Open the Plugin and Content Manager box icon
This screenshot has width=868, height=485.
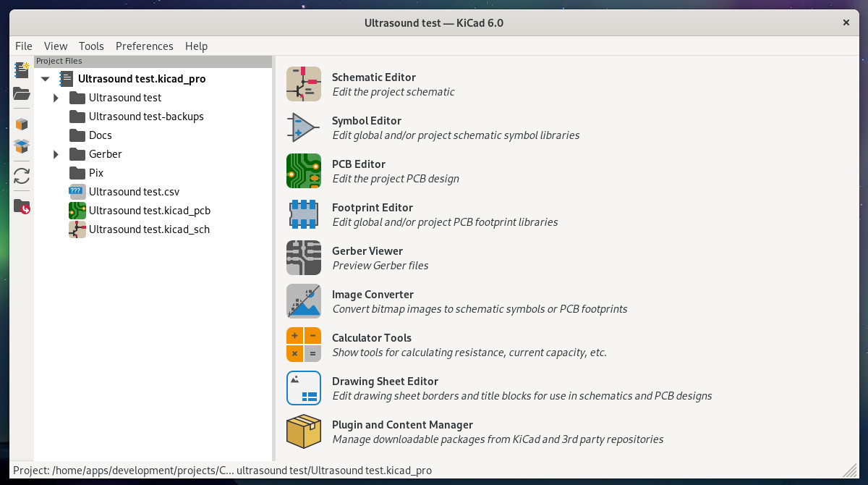pyautogui.click(x=304, y=431)
